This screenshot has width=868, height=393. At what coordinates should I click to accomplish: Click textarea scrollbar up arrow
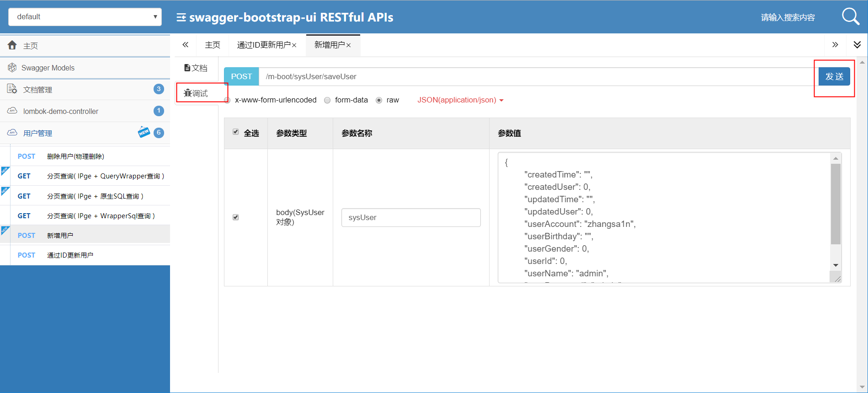tap(836, 158)
